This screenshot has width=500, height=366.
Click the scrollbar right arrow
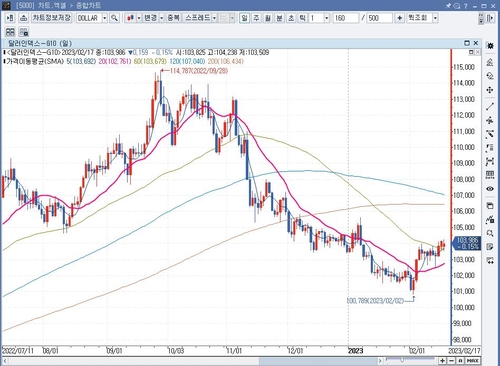coord(380,361)
